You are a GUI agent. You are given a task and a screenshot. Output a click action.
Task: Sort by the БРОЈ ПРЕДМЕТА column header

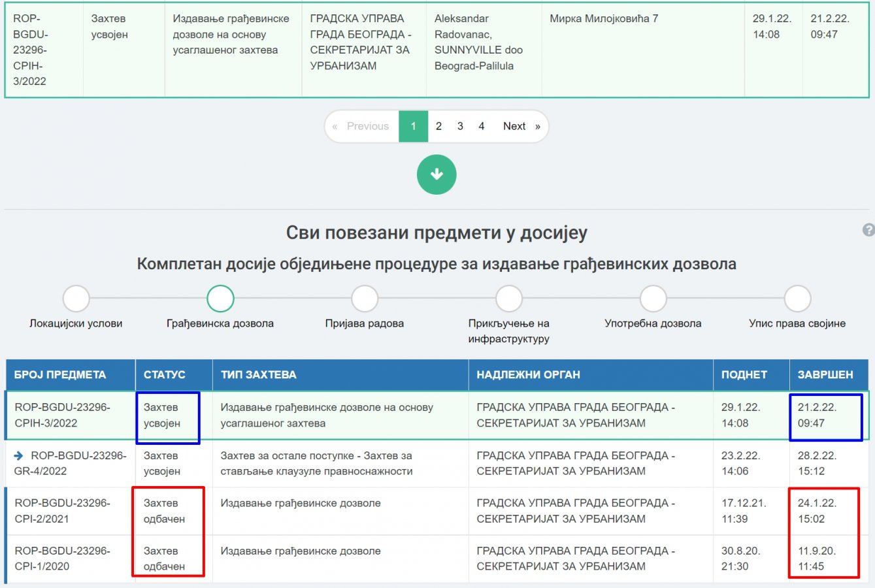coord(60,375)
